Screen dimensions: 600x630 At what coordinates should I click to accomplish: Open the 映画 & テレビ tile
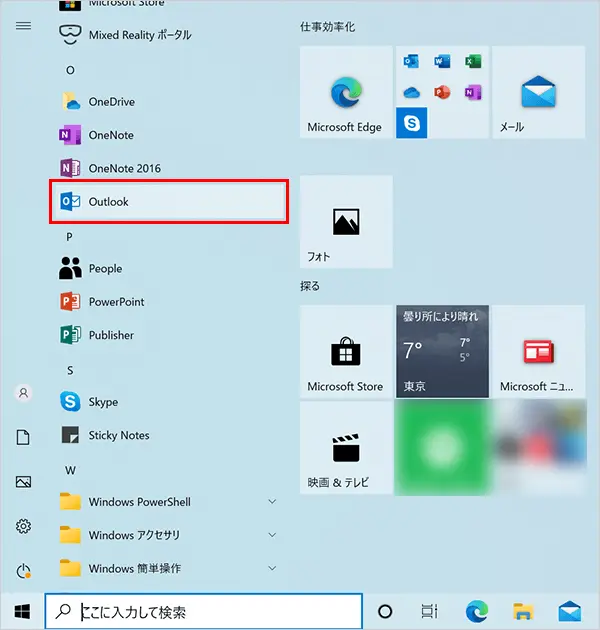point(346,448)
